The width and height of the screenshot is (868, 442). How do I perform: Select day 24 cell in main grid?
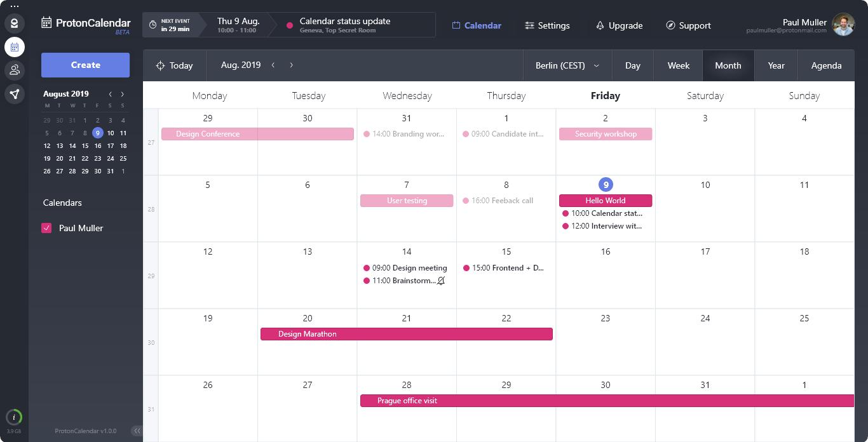pos(705,342)
